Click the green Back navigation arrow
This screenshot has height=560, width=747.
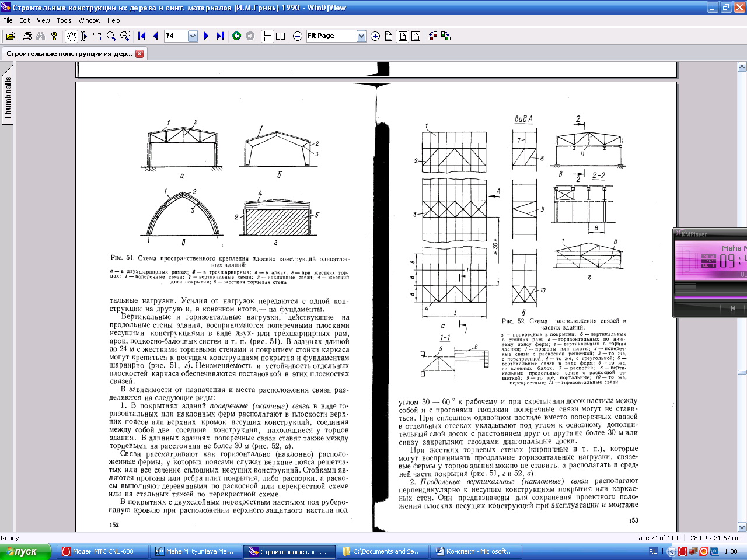[x=236, y=36]
